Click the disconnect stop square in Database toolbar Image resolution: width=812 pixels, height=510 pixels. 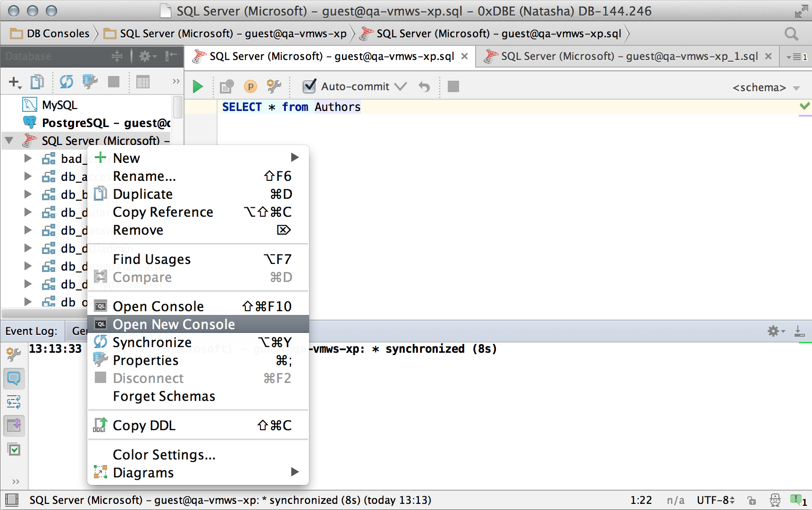pyautogui.click(x=114, y=82)
